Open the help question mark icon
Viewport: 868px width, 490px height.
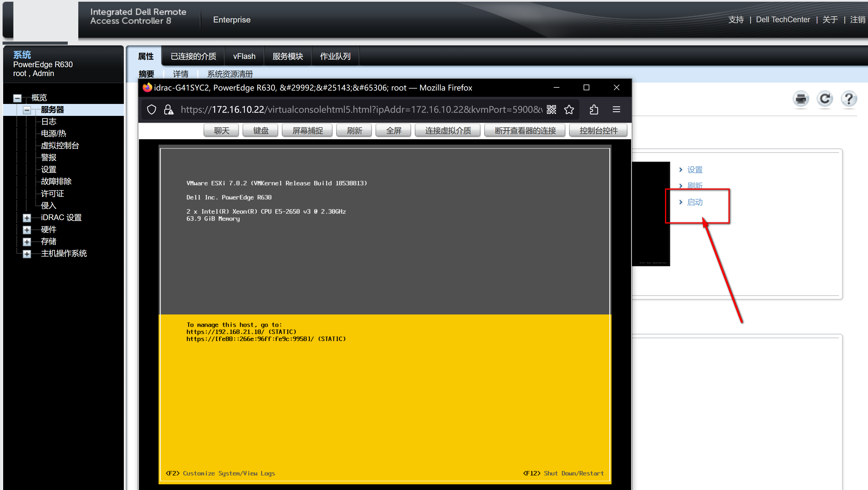point(848,99)
